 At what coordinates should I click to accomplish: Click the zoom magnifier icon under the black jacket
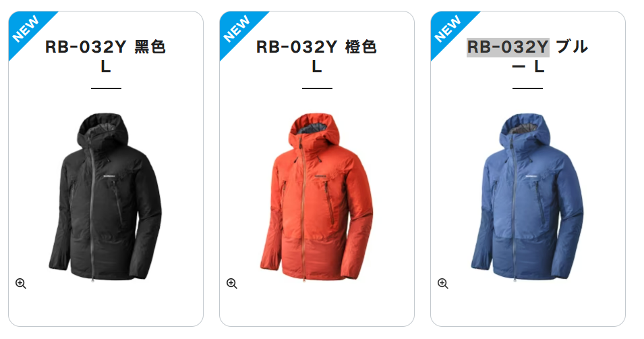pos(20,284)
